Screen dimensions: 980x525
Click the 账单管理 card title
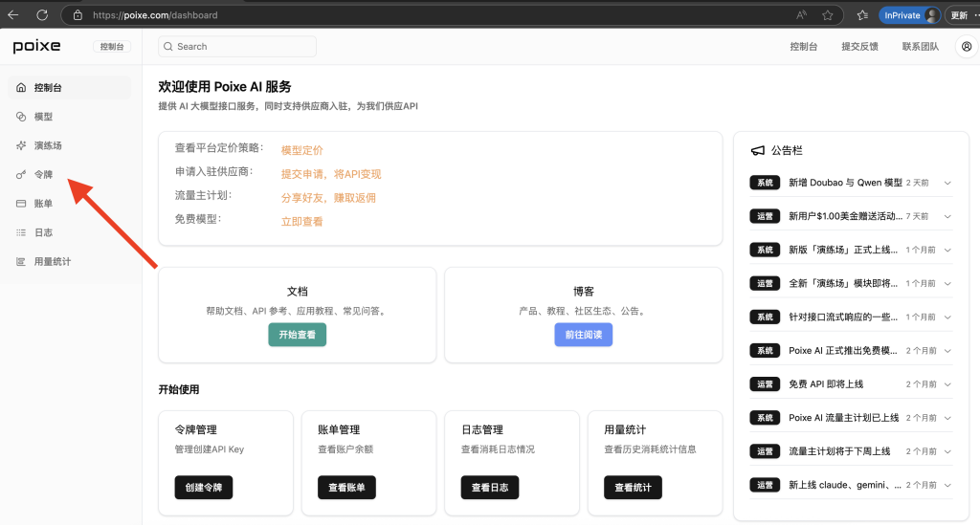coord(339,429)
